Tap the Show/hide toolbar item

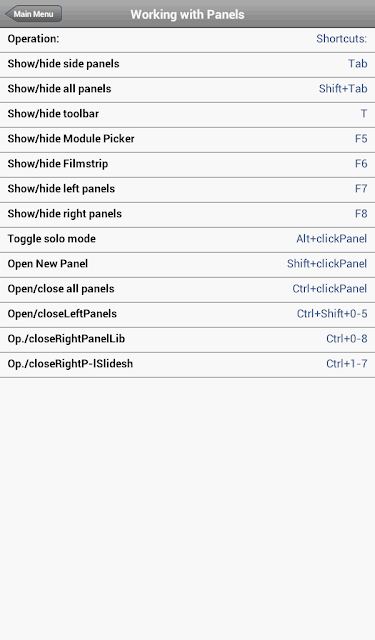pos(187,114)
